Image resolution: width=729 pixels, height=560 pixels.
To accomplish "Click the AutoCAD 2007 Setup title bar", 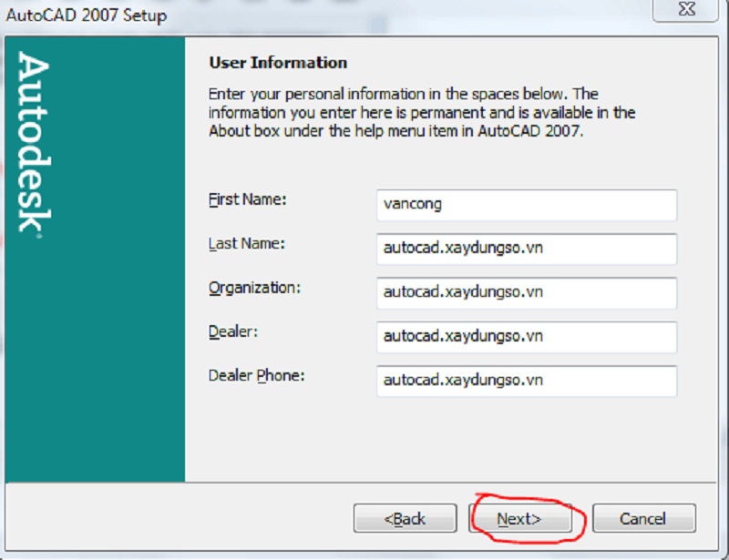I will click(273, 14).
